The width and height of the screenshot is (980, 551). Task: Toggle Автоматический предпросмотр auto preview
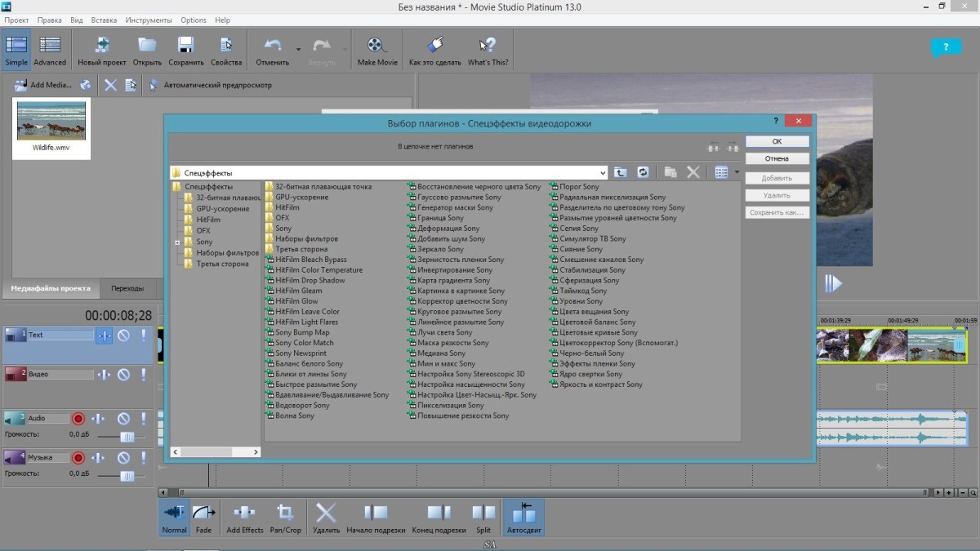pyautogui.click(x=210, y=85)
